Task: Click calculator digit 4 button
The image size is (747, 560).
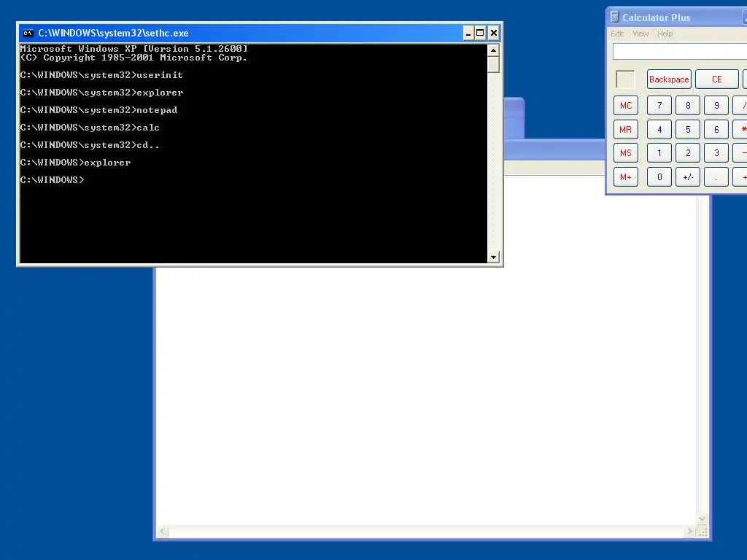Action: point(659,130)
